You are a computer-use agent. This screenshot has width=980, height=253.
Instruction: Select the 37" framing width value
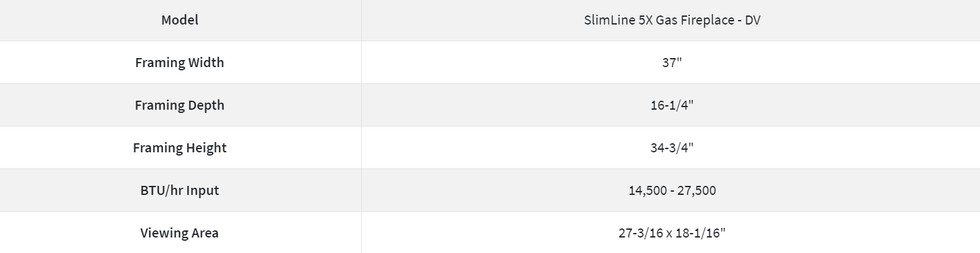tap(671, 63)
